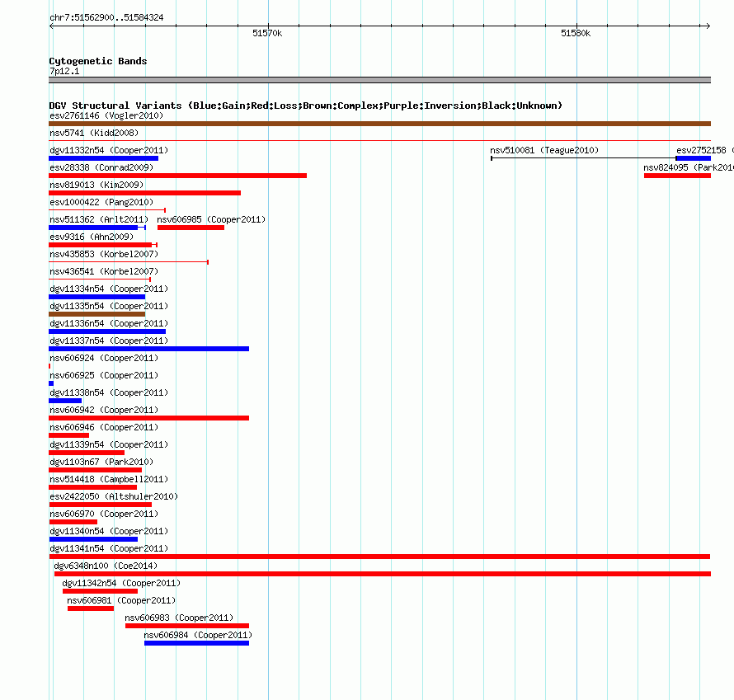The height and width of the screenshot is (700, 734).
Task: Click nsv435853 (Korbel2007) label
Action: pyautogui.click(x=104, y=254)
